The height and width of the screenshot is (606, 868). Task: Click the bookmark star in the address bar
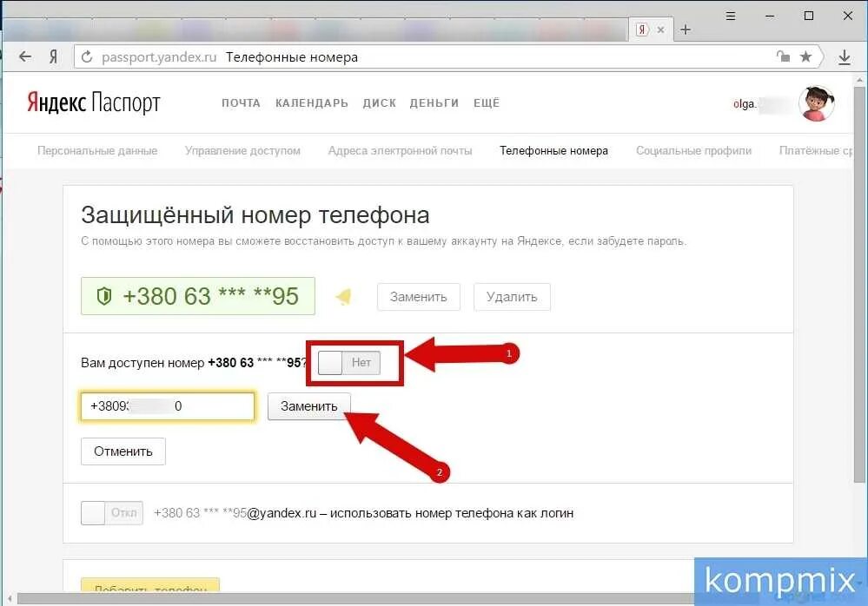point(805,56)
